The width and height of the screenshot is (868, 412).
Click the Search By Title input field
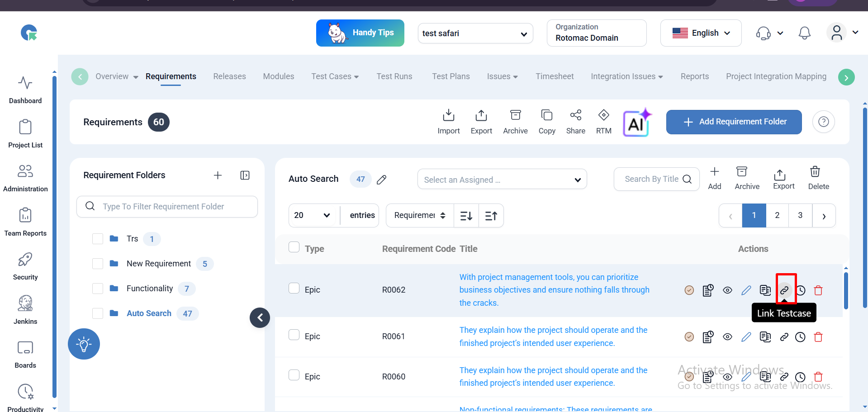651,179
